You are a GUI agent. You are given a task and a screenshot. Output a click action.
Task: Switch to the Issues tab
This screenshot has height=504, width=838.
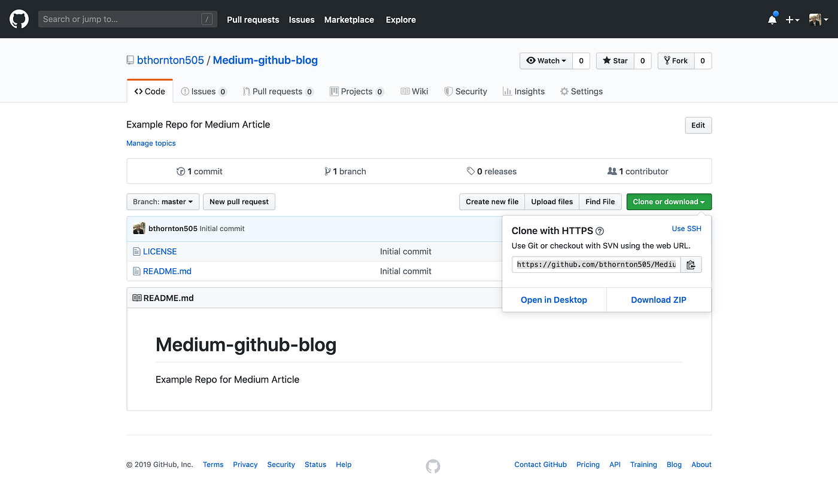tap(204, 91)
